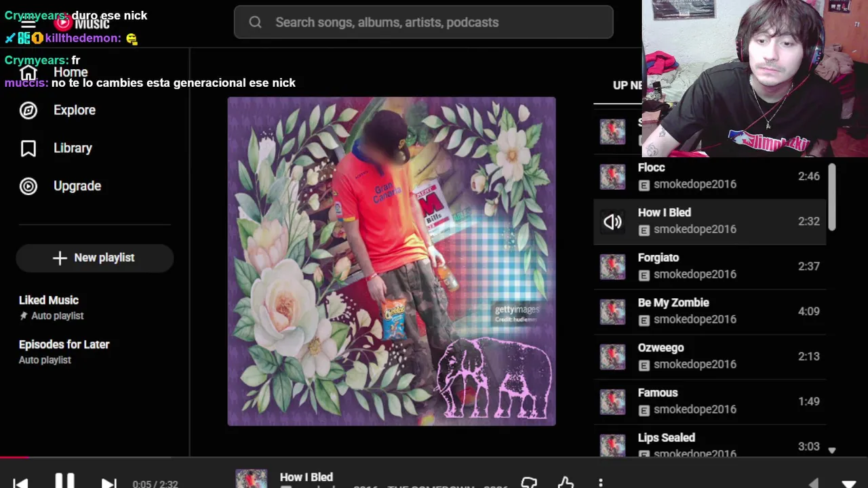Click the 4:09 duration of Be My Zombie

(x=809, y=311)
